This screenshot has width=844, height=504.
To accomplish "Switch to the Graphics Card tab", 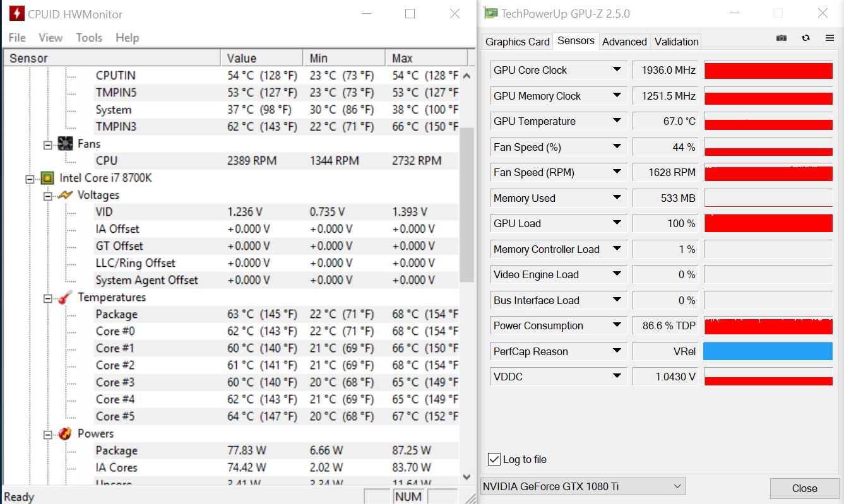I will (x=517, y=42).
